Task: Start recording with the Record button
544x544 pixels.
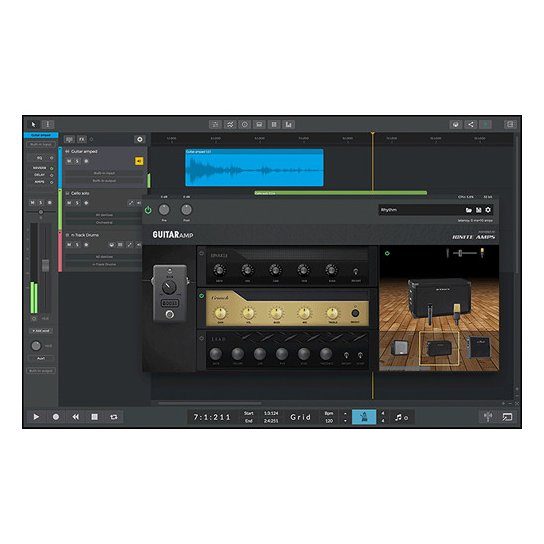Action: click(56, 417)
